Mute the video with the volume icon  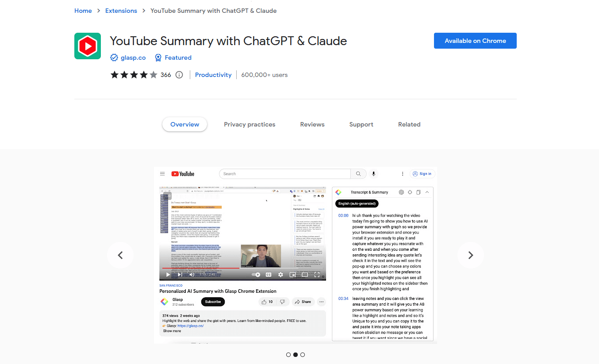(192, 275)
